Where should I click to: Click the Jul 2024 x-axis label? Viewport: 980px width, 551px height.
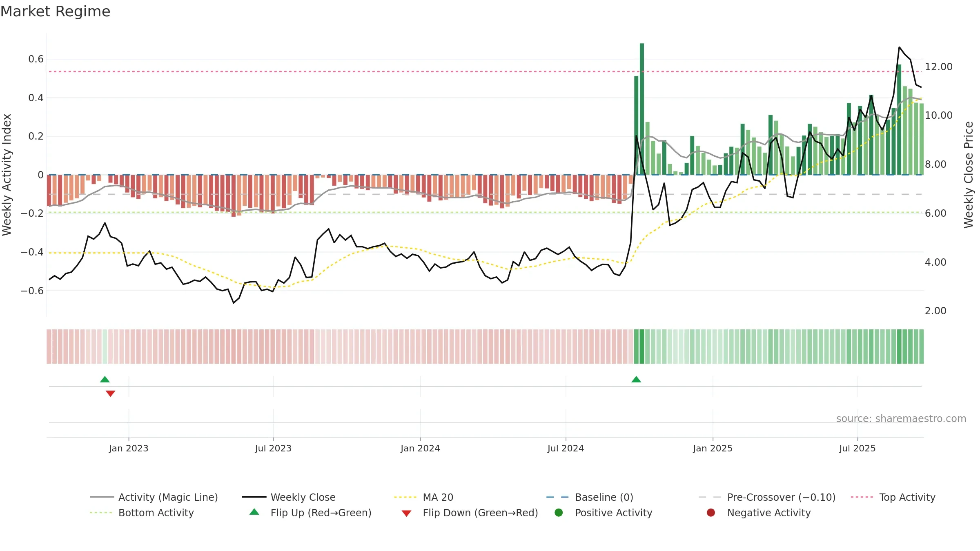[566, 448]
